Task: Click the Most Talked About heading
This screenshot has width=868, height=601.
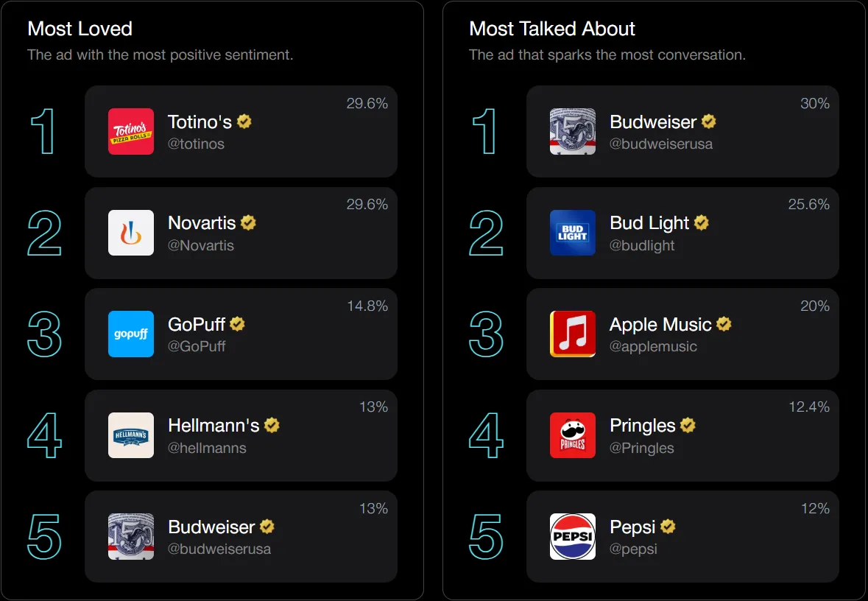Action: click(552, 29)
